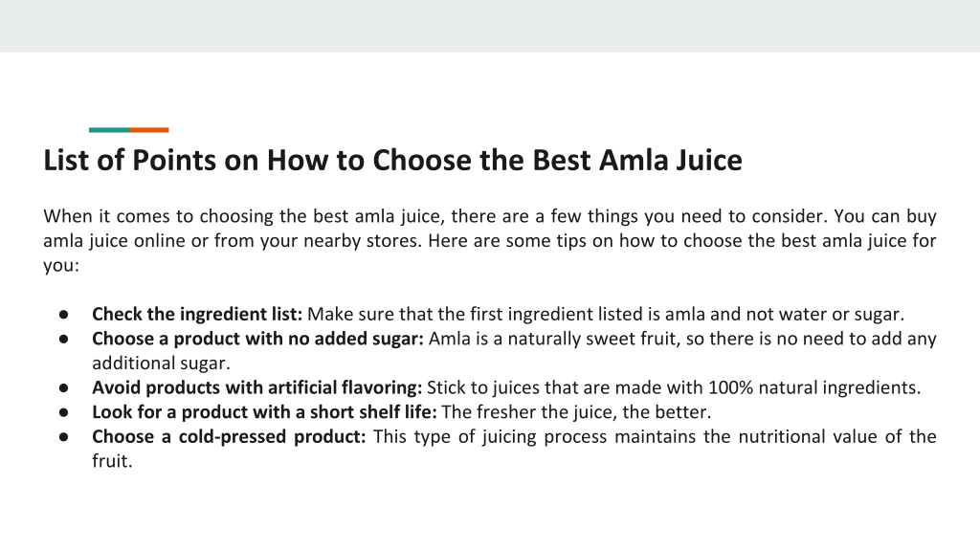Click the bullet beside 'Choose a product with no added sugar'
This screenshot has height=551, width=980.
point(64,340)
